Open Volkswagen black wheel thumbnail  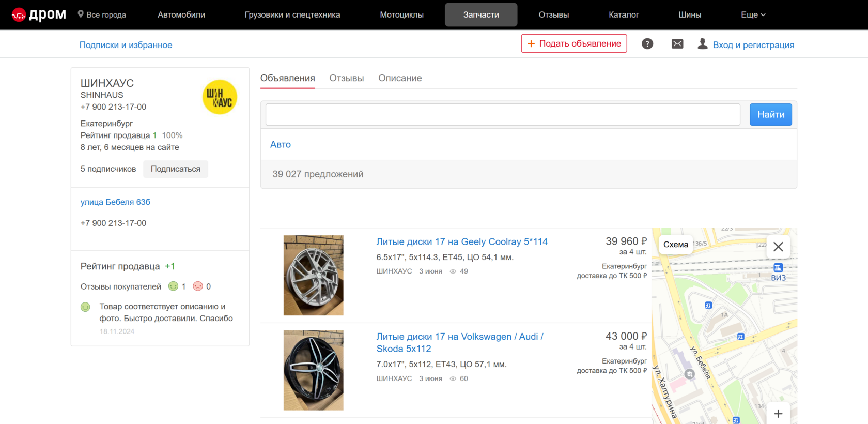pos(313,370)
